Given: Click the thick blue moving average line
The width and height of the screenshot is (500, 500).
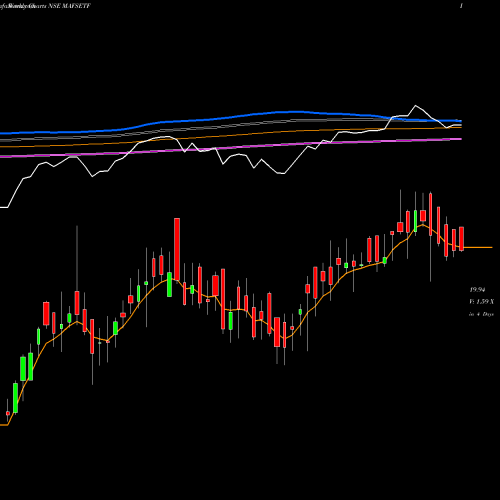Looking at the screenshot, I should (x=230, y=117).
